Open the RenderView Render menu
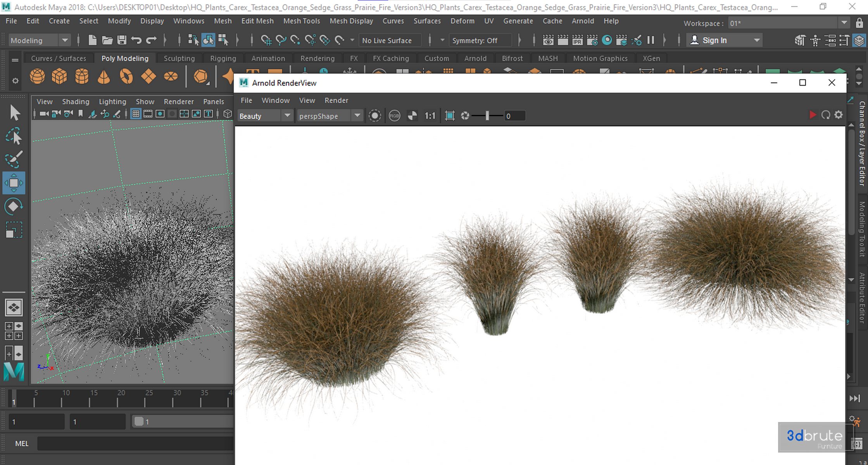868x465 pixels. click(336, 100)
